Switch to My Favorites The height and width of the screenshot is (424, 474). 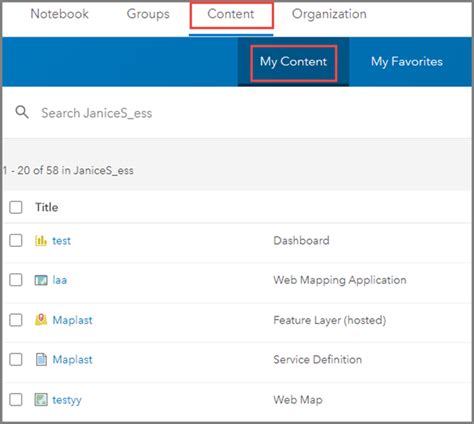click(407, 62)
